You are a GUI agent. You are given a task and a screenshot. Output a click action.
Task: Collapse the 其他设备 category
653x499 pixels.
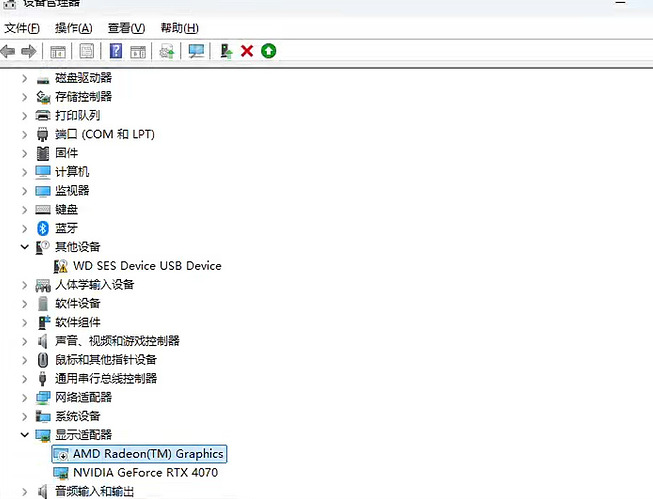25,247
